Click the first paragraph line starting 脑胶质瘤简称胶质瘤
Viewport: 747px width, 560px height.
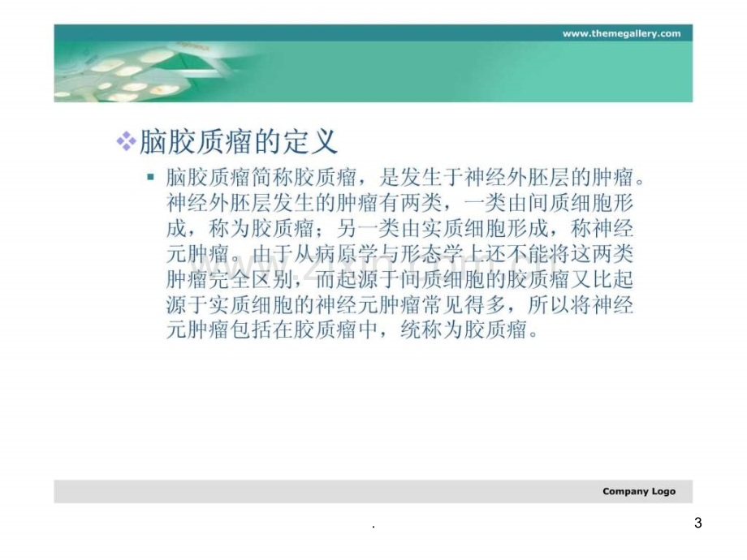pos(405,178)
